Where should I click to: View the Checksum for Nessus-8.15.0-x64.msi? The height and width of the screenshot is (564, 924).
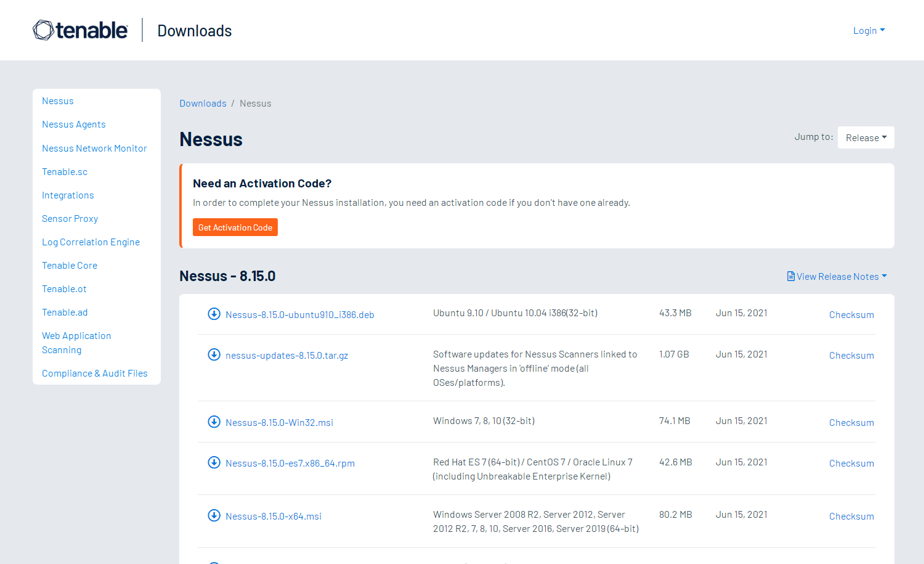(851, 516)
